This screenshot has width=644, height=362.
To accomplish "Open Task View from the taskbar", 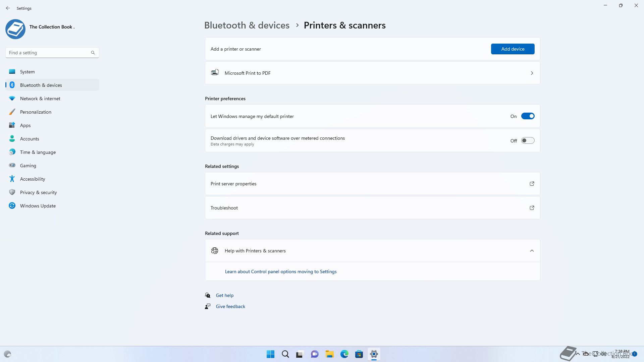I will point(300,354).
